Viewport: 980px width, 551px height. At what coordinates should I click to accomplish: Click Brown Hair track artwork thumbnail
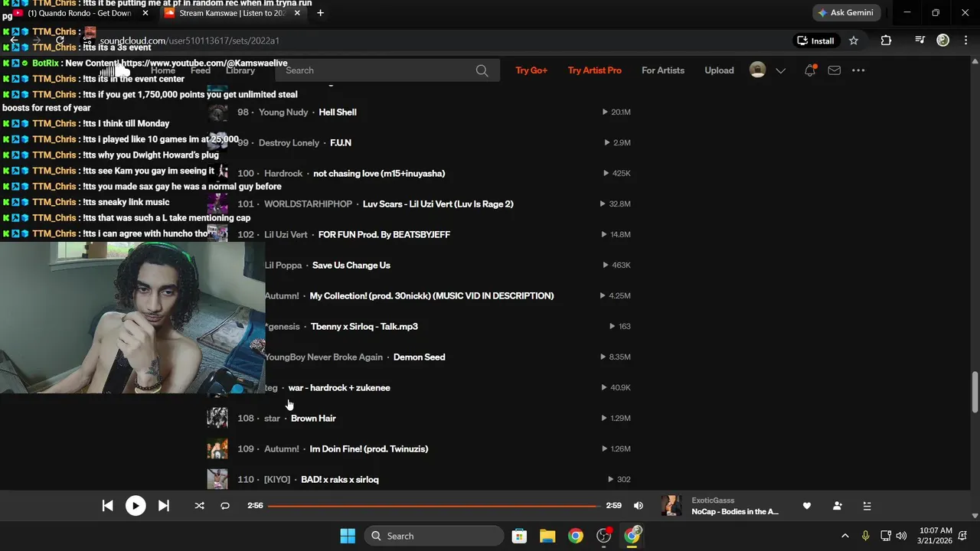coord(217,418)
